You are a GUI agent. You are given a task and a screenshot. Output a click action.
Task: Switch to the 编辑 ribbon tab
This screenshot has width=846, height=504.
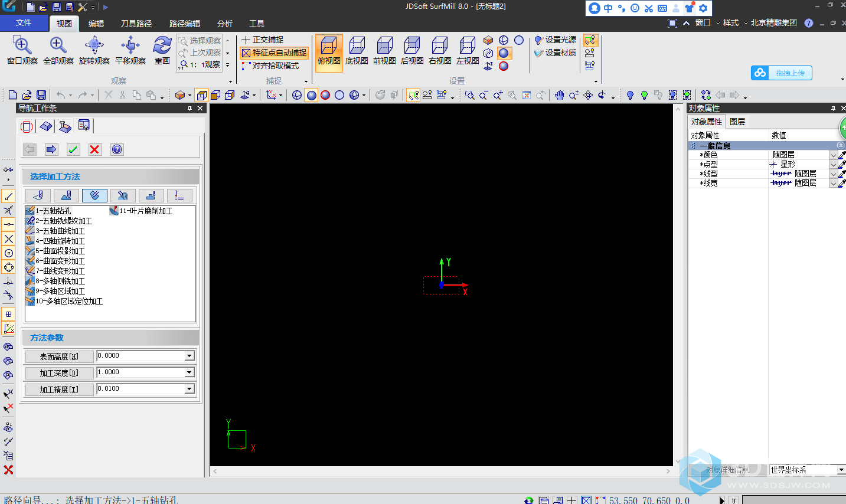96,24
